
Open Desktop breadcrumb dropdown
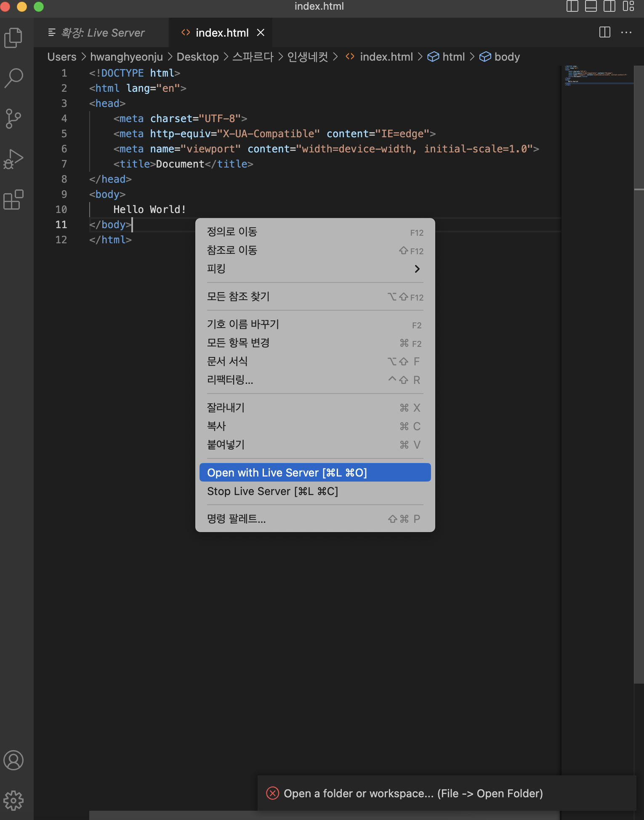tap(197, 57)
